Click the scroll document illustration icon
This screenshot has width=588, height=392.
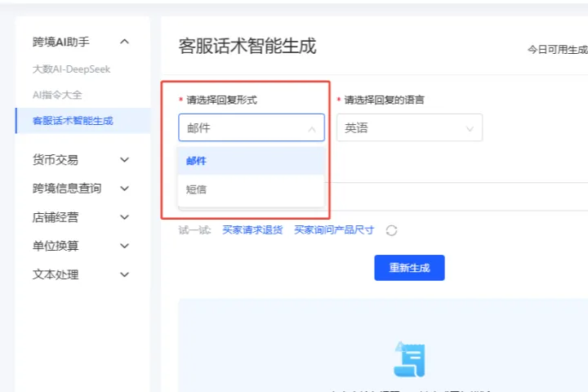[x=409, y=359]
